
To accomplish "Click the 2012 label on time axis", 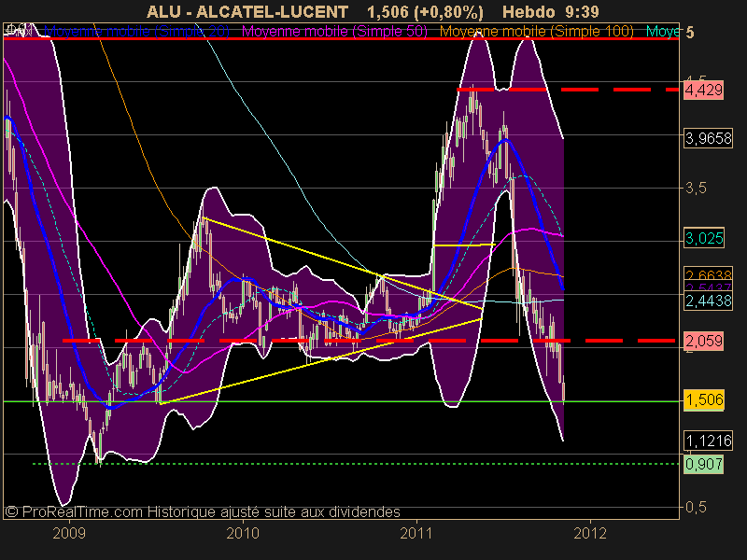I will click(590, 533).
